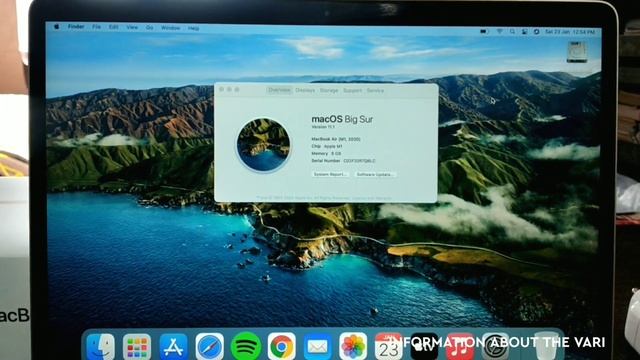
Task: Click the 'MacBook Air (M1, 2020)' text
Action: coord(336,139)
